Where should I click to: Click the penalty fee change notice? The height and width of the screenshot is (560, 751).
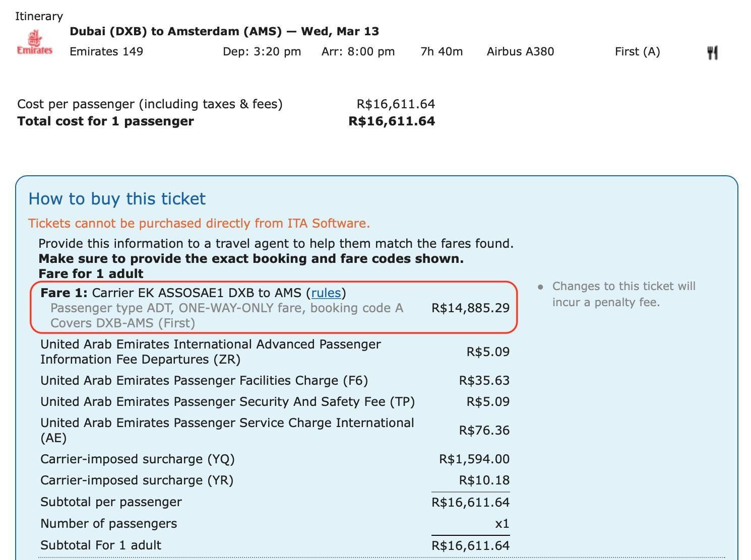coord(624,294)
